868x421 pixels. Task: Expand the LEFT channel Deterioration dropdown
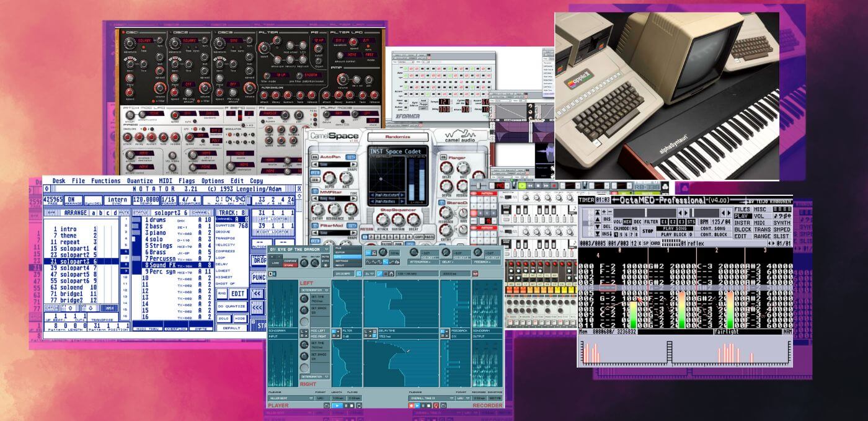pos(314,290)
